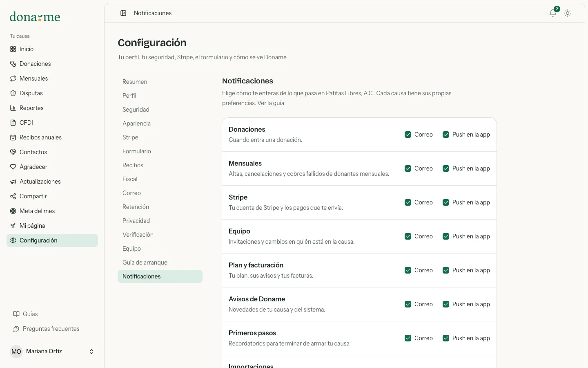The height and width of the screenshot is (368, 588).
Task: Click the Meta del mes target icon
Action: tap(13, 211)
